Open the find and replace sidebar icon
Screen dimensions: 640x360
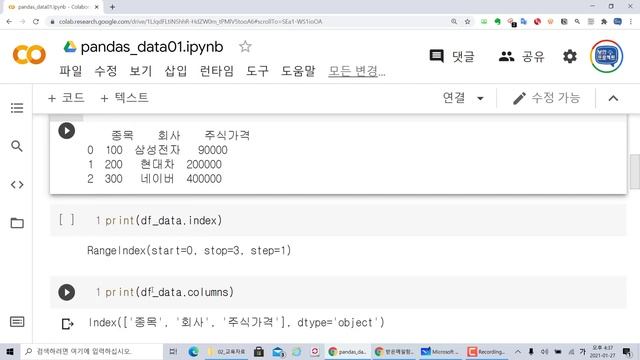coord(17,146)
